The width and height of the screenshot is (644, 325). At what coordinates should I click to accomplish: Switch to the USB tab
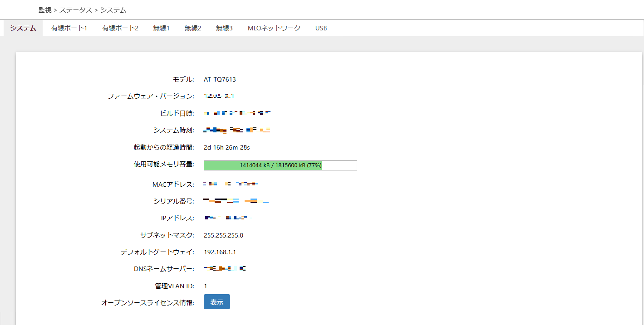click(321, 28)
